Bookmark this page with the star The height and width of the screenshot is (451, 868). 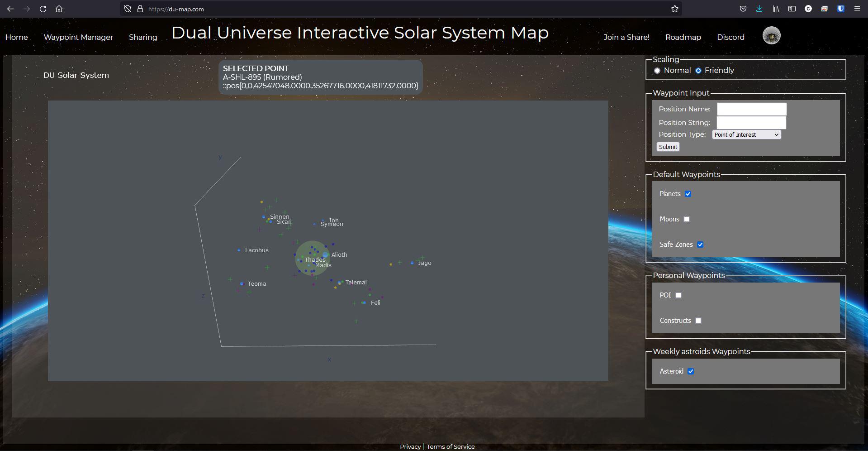(675, 9)
